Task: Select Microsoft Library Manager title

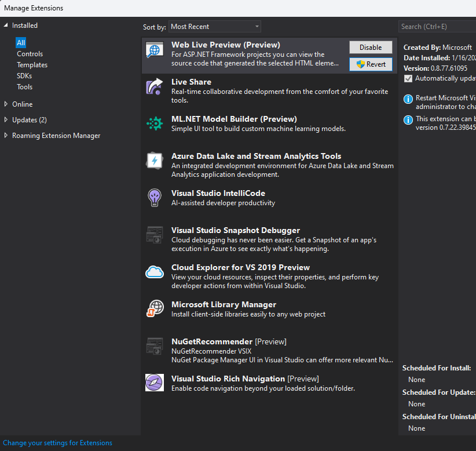Action: (x=224, y=304)
